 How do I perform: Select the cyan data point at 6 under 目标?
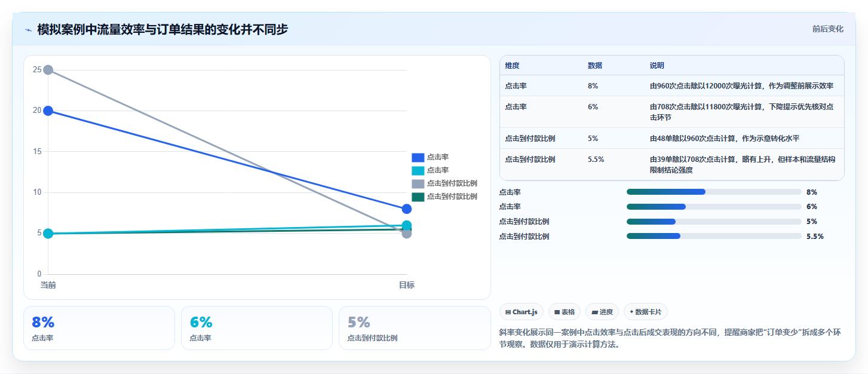[x=407, y=225]
